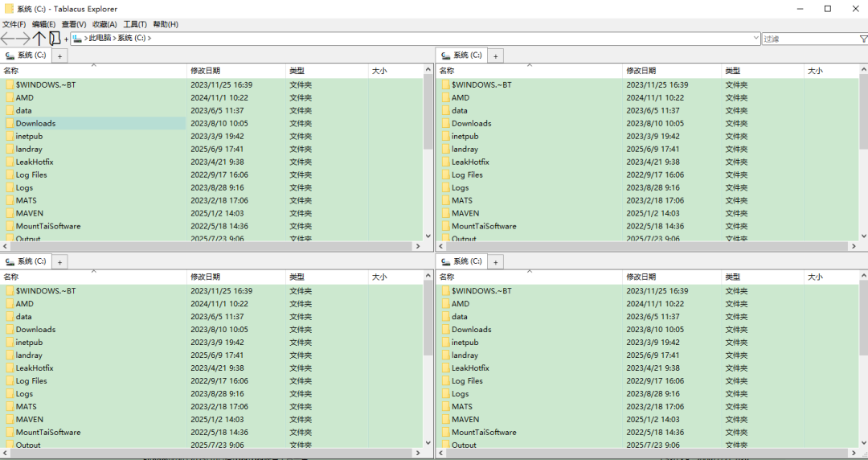Select LeakHotfix folder name in bottom-left pane
The image size is (868, 460).
coord(35,368)
